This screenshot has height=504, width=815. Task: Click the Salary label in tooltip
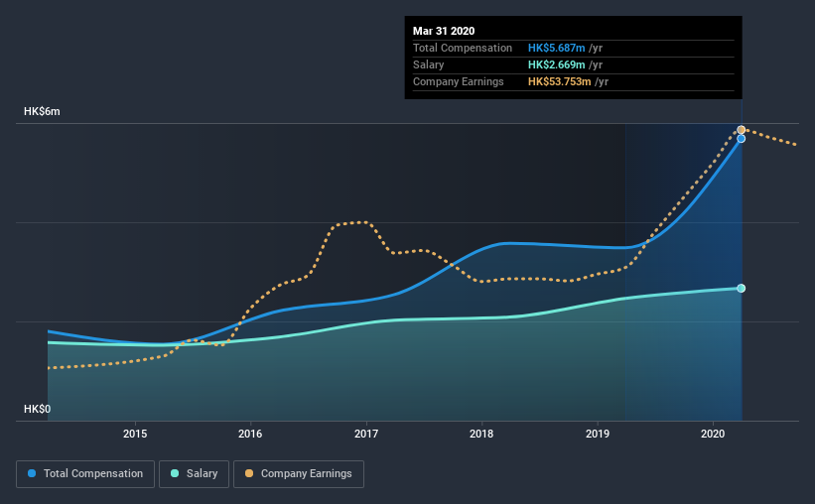pyautogui.click(x=428, y=64)
